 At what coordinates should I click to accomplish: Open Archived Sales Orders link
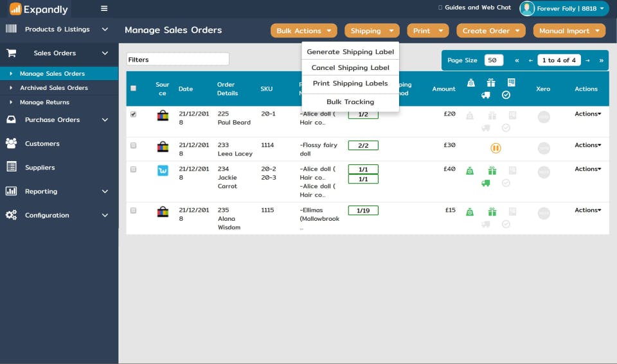pyautogui.click(x=54, y=88)
